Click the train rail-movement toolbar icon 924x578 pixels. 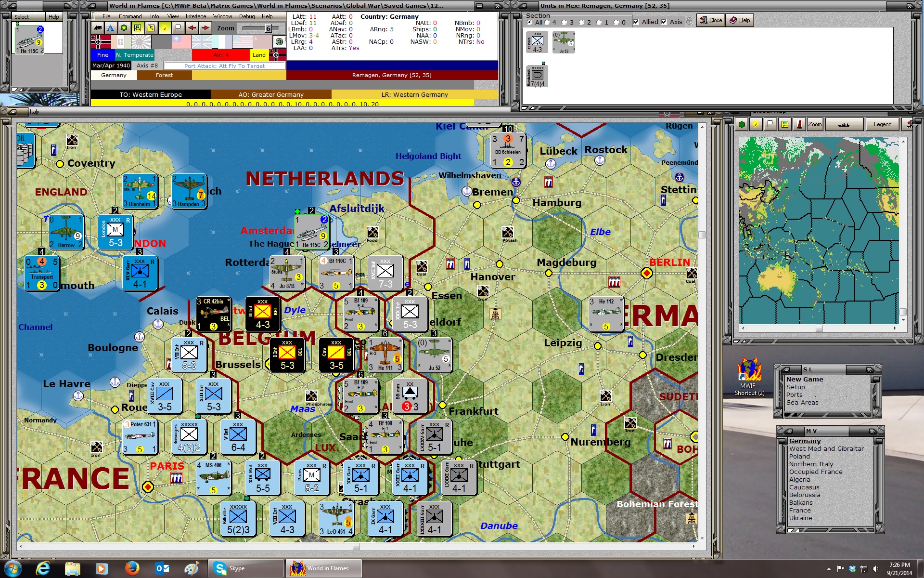point(98,28)
